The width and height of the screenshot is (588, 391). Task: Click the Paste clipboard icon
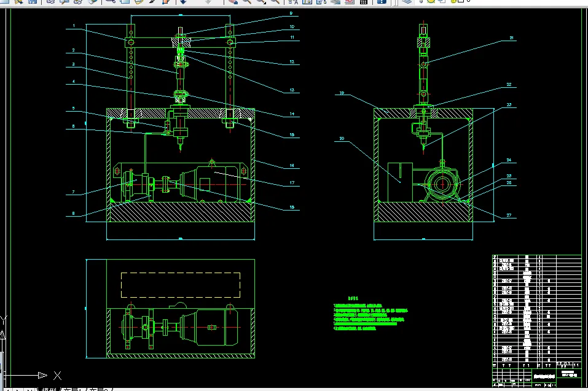pos(138,1)
